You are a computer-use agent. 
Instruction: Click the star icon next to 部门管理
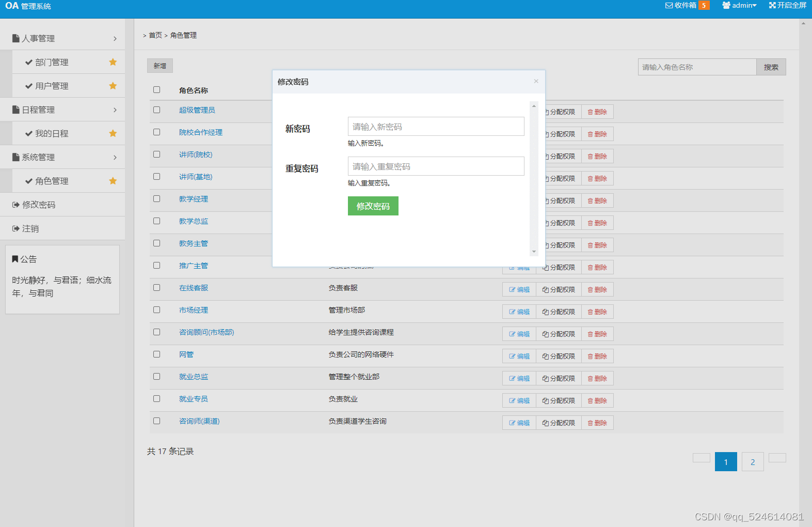coord(113,62)
